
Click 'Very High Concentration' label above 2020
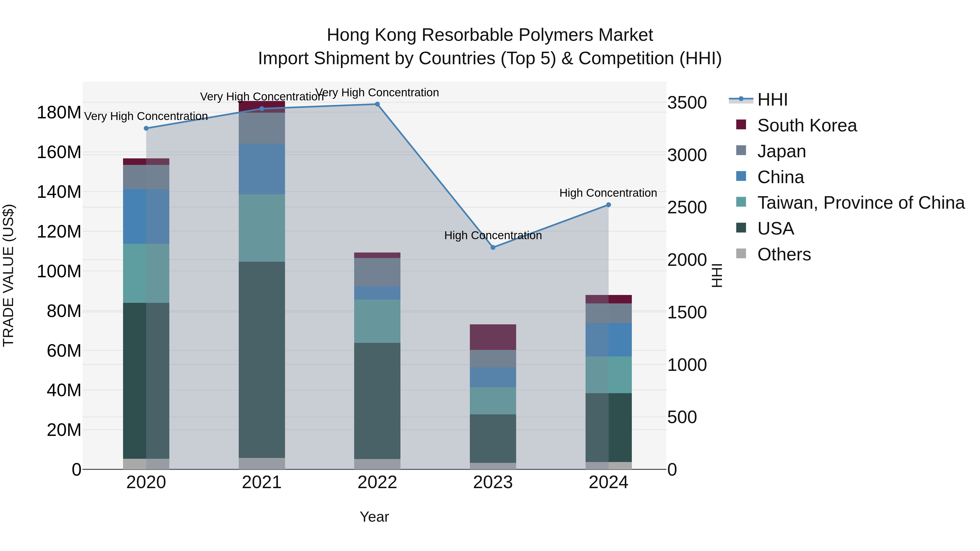[146, 116]
